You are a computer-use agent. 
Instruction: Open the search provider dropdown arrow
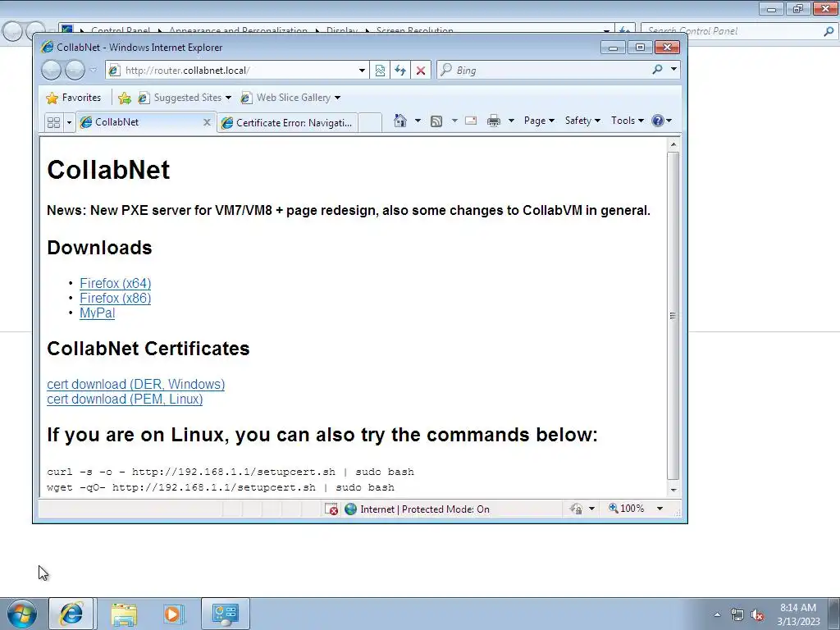(x=674, y=70)
